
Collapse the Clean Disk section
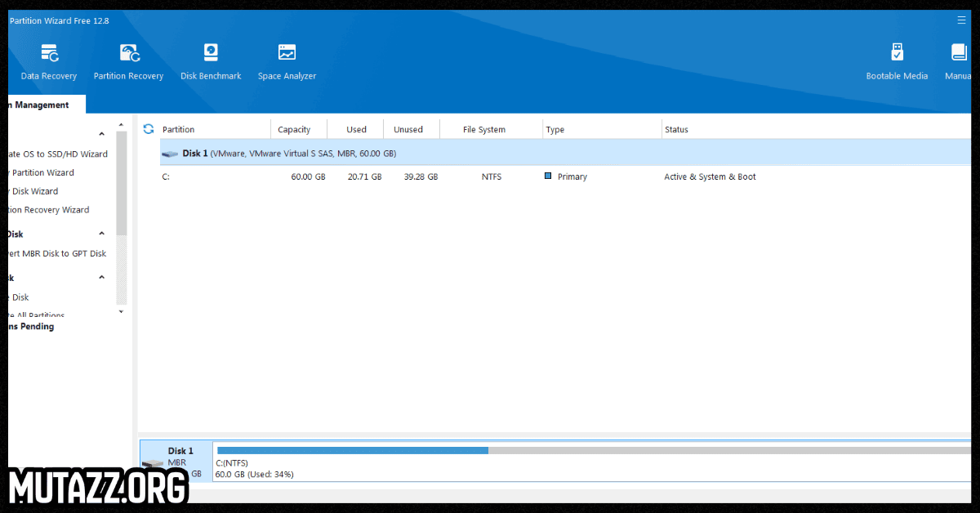(x=101, y=277)
